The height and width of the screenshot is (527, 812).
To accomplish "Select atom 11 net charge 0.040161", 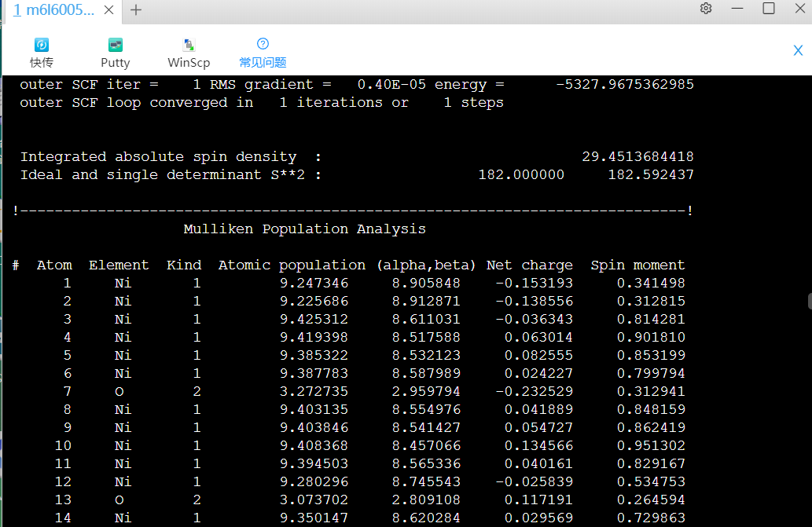I will [538, 464].
